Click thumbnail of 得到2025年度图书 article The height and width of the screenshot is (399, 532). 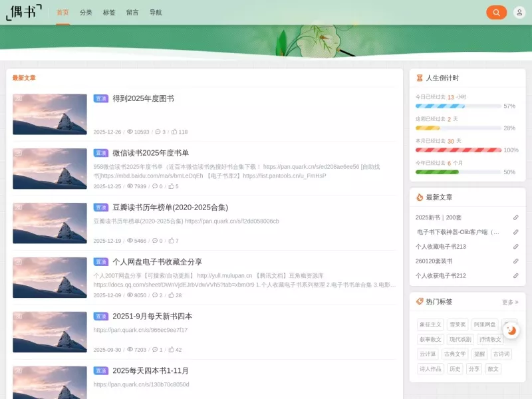[x=50, y=114]
